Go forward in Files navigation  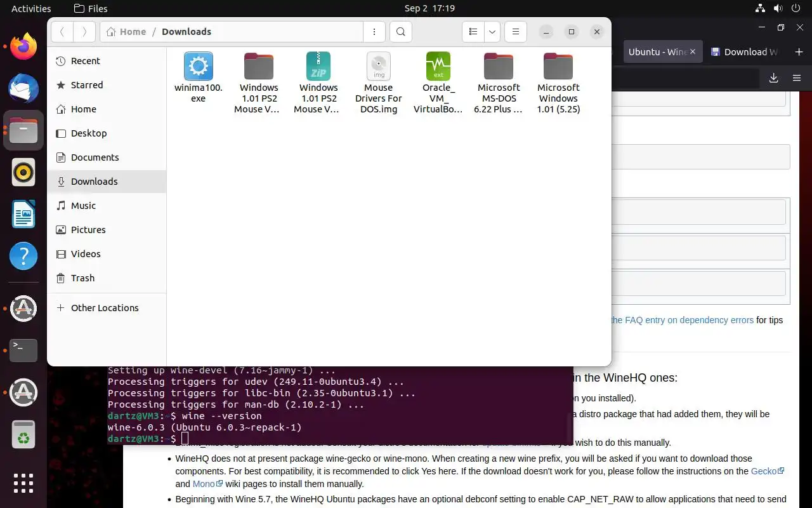[x=84, y=32]
